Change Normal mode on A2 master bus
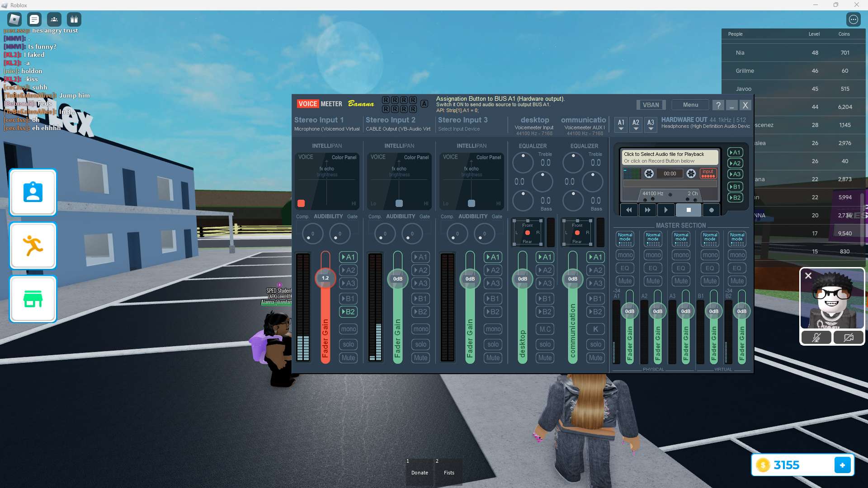868x488 pixels. tap(653, 239)
